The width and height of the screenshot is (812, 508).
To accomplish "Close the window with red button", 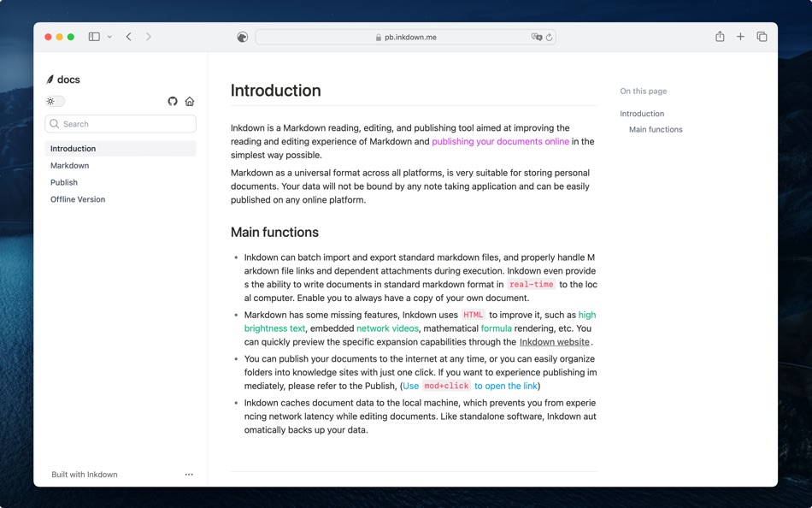I will pos(48,37).
